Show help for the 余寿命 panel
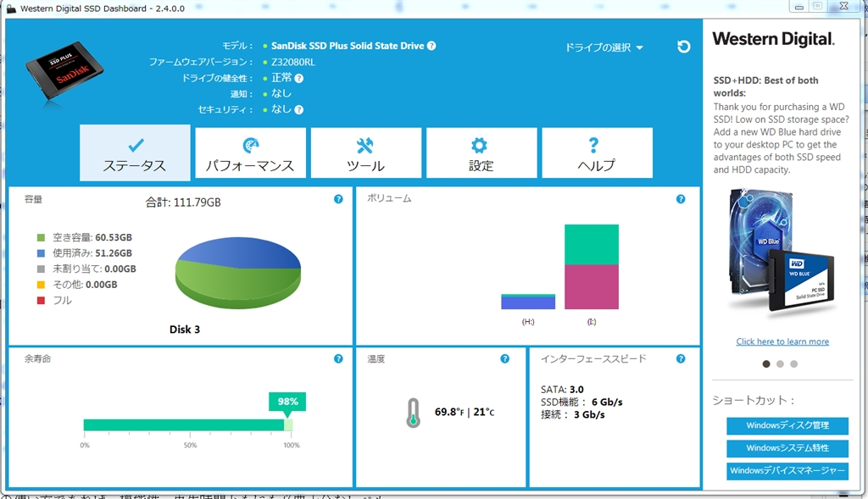 click(x=338, y=358)
